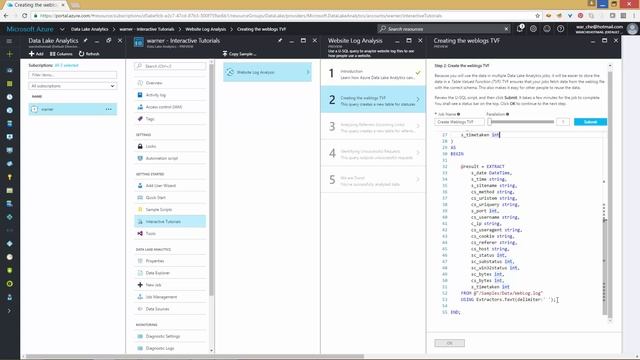Click the Parallelism info icon
The width and height of the screenshot is (640, 360).
(507, 114)
